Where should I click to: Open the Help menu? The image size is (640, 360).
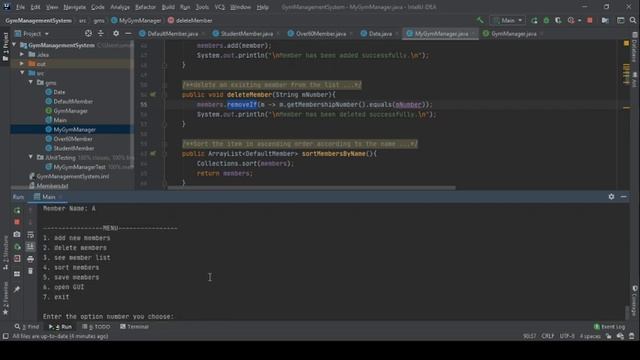tap(262, 7)
